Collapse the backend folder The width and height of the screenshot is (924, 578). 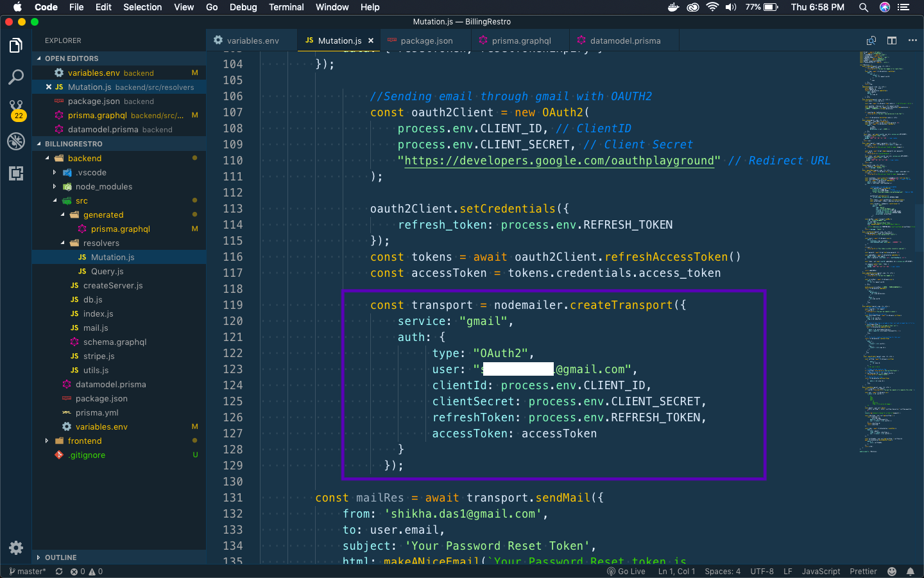47,158
